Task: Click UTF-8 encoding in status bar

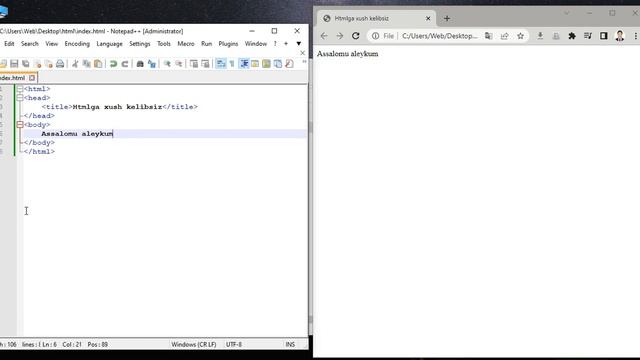Action: 234,344
